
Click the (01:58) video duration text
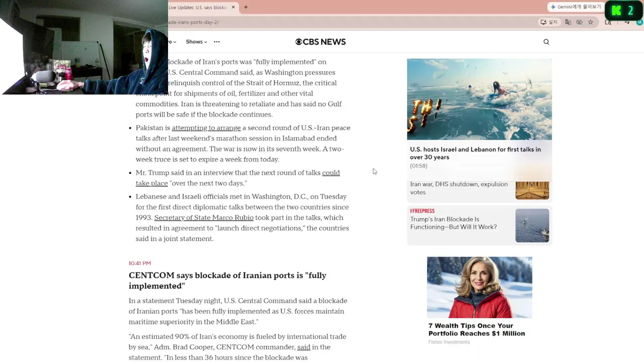click(419, 166)
